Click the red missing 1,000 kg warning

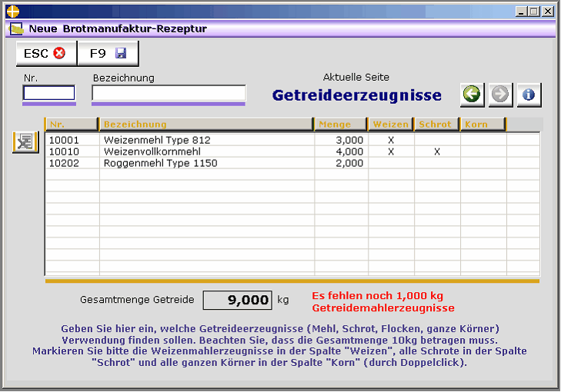click(x=383, y=301)
